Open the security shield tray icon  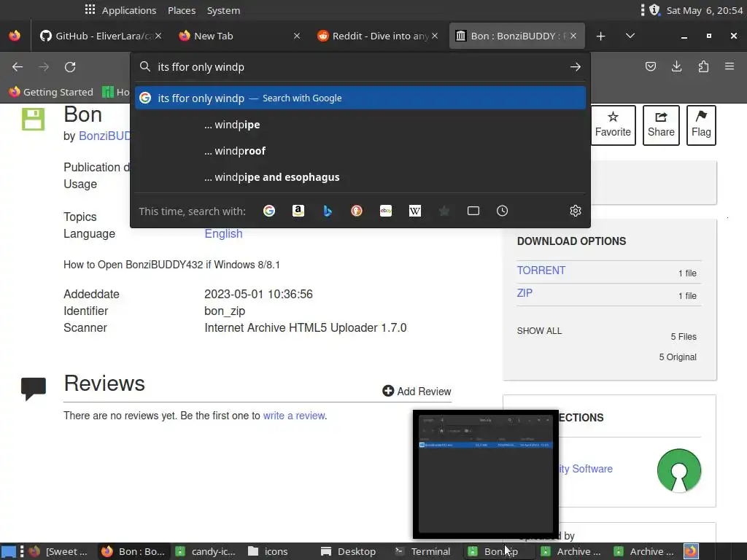coord(654,10)
